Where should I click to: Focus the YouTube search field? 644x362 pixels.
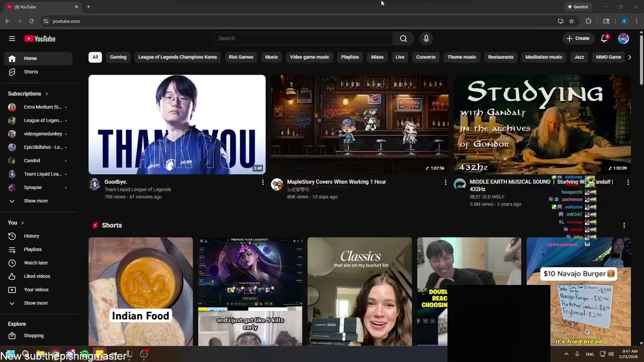303,39
